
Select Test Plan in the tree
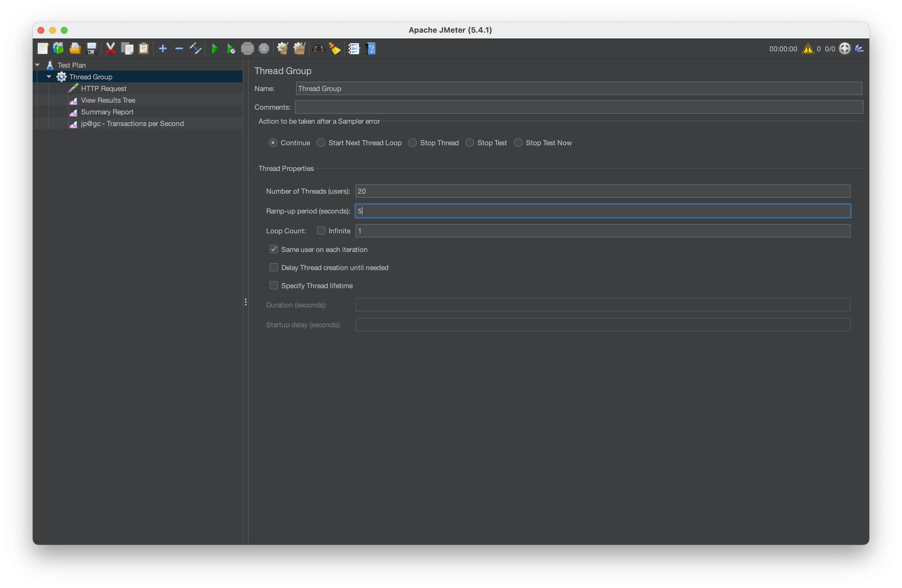point(72,65)
